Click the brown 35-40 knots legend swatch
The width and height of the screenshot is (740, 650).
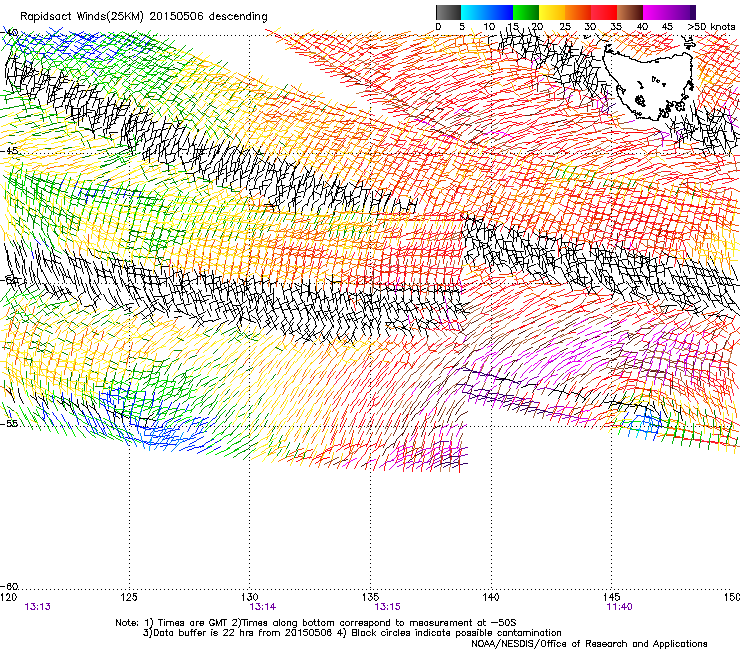(x=630, y=12)
